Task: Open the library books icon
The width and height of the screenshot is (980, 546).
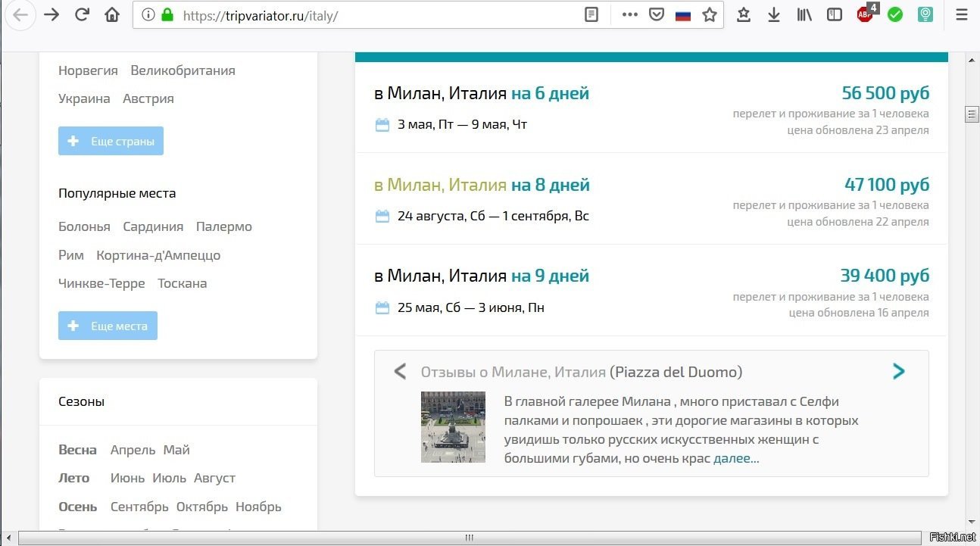Action: click(x=804, y=15)
